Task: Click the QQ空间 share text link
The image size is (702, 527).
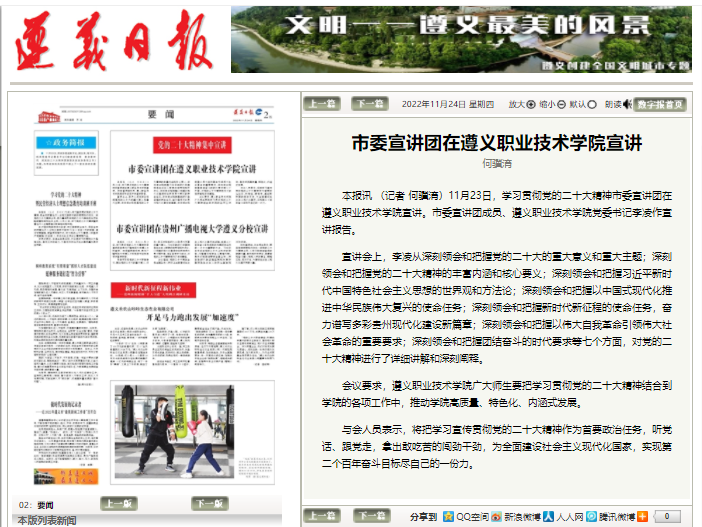Action: point(472,517)
